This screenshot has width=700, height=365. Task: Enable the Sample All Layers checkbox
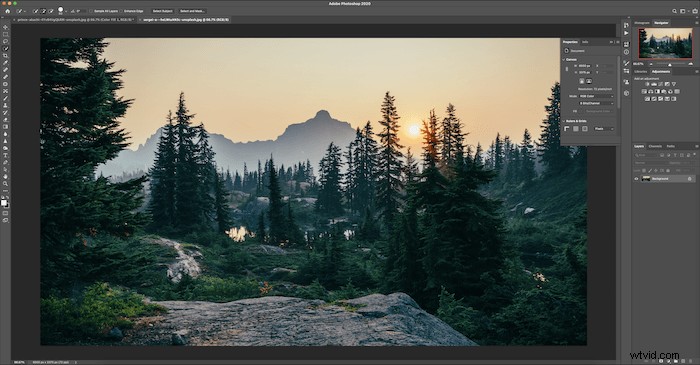coord(91,11)
